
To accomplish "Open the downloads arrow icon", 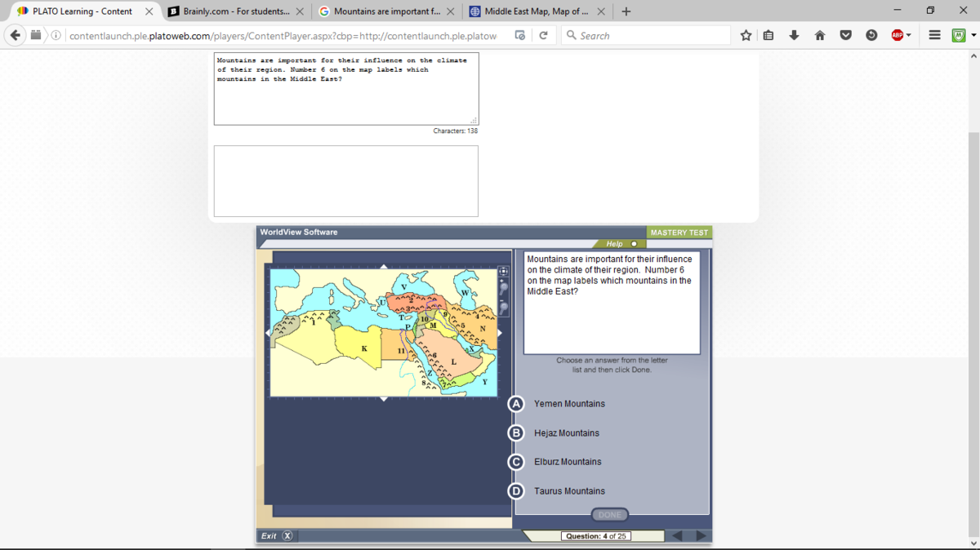I will [x=794, y=35].
